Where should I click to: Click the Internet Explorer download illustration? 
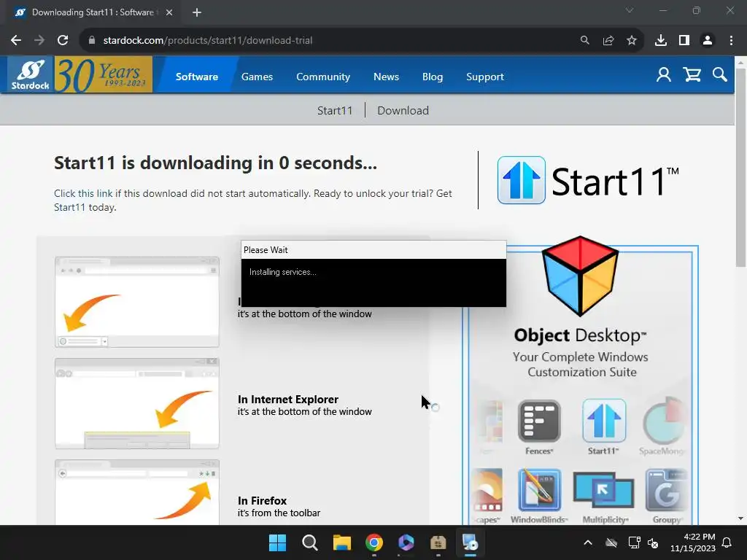137,403
